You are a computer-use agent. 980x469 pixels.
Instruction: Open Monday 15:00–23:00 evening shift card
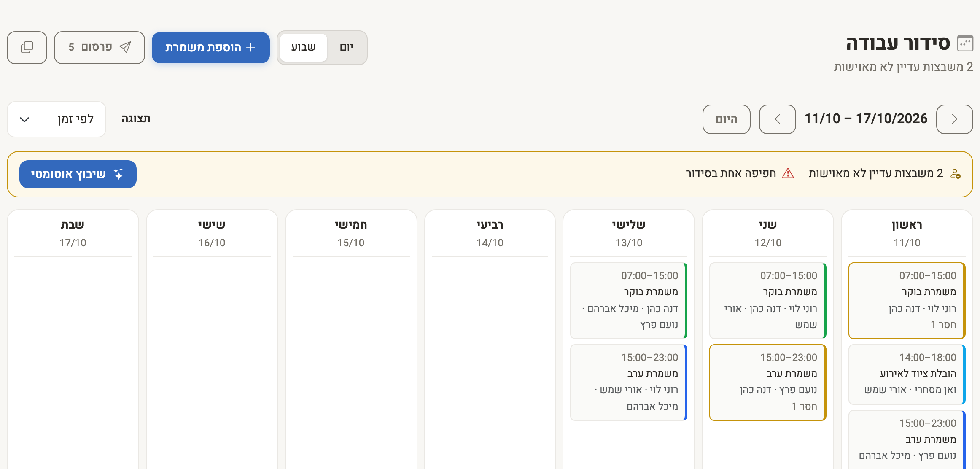[767, 383]
